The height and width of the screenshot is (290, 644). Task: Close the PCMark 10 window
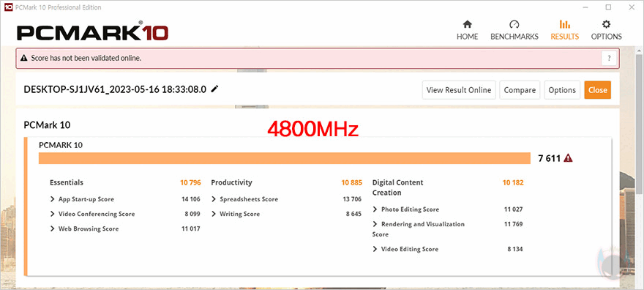tap(631, 7)
